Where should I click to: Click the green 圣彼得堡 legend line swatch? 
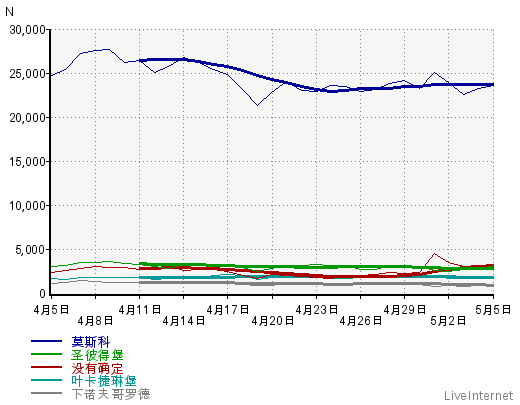click(x=46, y=354)
